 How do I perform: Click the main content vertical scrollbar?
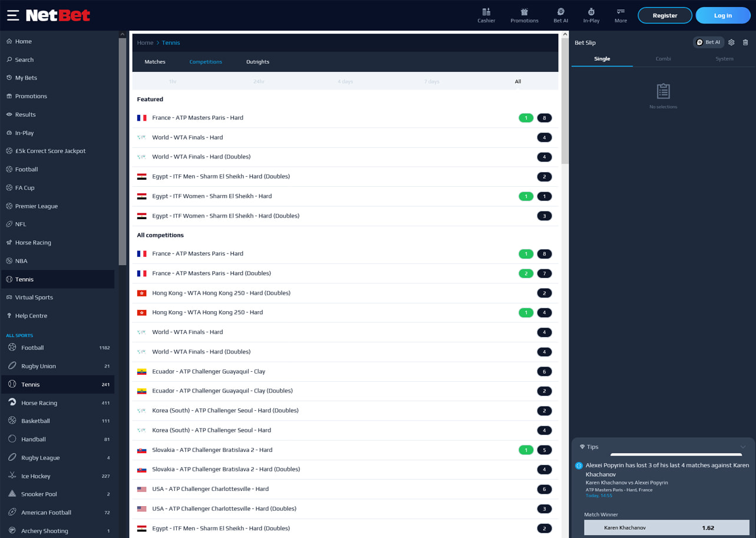(564, 101)
